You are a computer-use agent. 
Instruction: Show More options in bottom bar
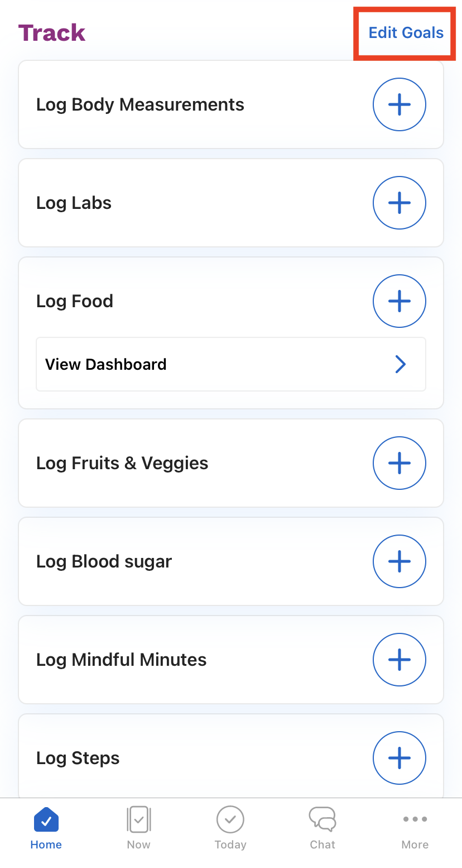[415, 828]
